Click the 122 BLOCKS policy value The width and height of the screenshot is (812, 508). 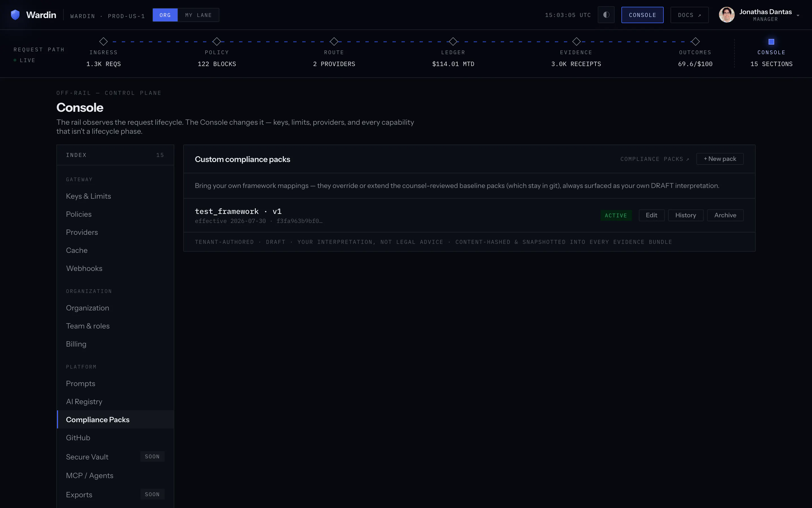217,64
